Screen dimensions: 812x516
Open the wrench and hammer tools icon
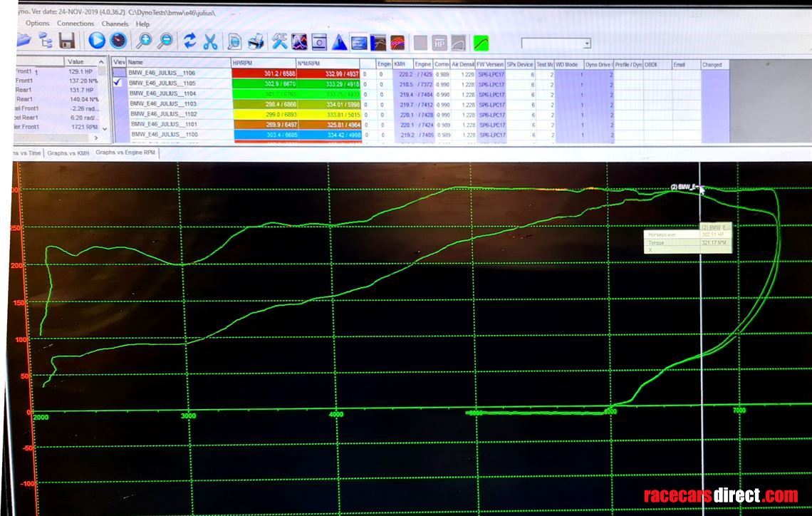coord(280,42)
